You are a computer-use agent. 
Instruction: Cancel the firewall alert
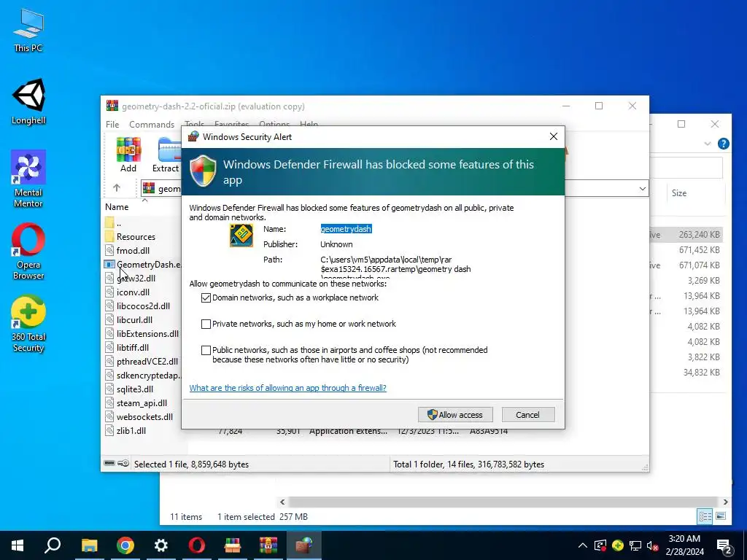(x=528, y=415)
